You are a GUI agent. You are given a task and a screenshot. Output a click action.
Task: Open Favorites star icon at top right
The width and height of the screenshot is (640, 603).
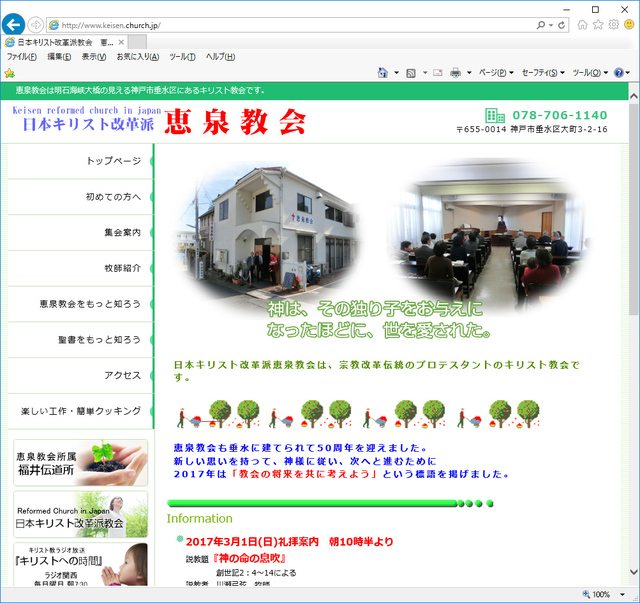tap(598, 24)
